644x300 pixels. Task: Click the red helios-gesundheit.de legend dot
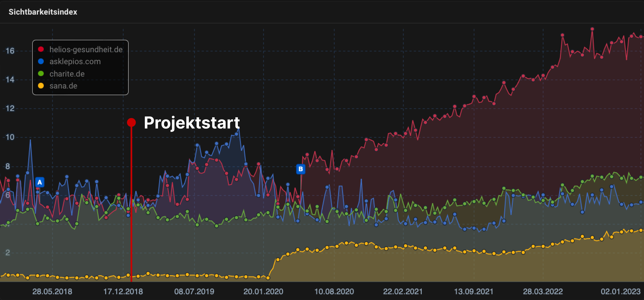click(41, 49)
